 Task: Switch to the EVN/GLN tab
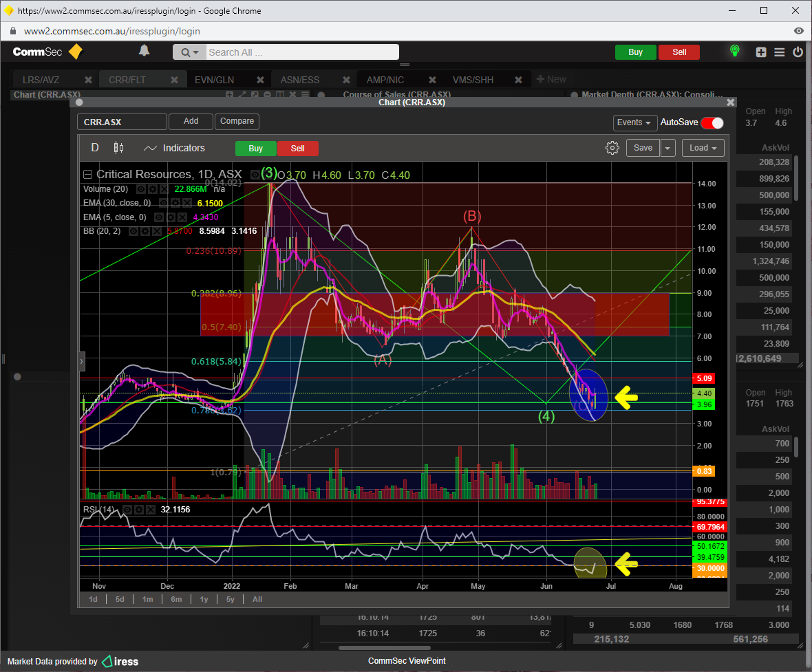click(x=214, y=80)
